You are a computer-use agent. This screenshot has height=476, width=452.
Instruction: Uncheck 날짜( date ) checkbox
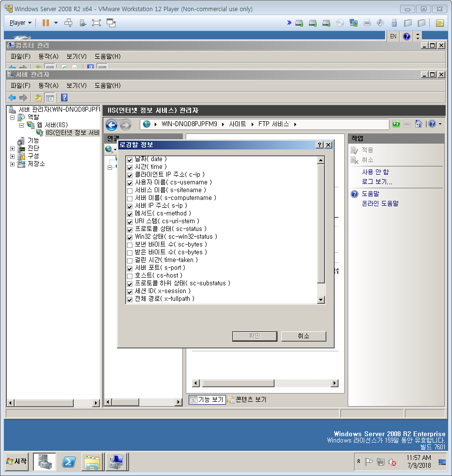coord(130,160)
